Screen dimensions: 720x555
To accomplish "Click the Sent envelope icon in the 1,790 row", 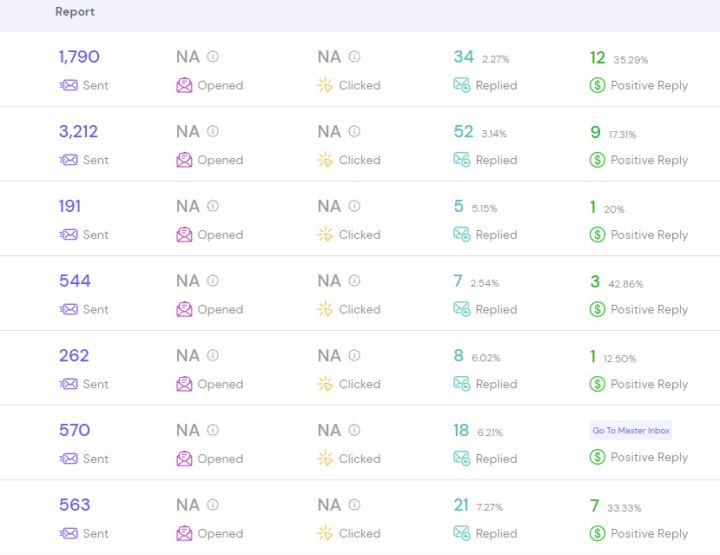I will pyautogui.click(x=68, y=86).
